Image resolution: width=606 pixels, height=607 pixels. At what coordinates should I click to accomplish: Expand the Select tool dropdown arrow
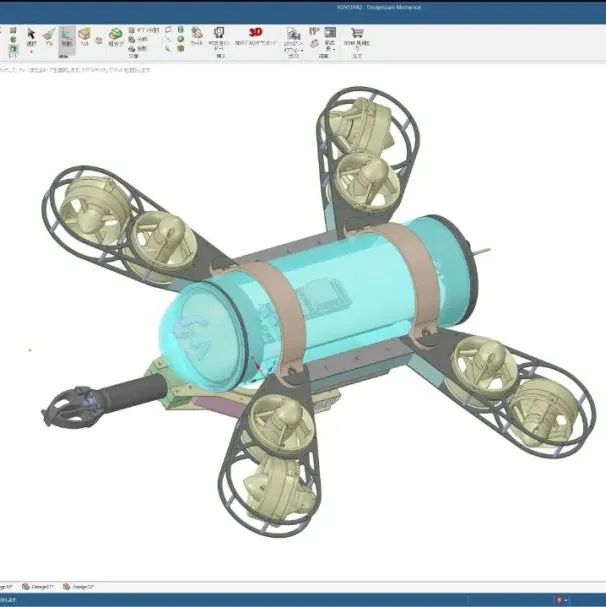[32, 51]
